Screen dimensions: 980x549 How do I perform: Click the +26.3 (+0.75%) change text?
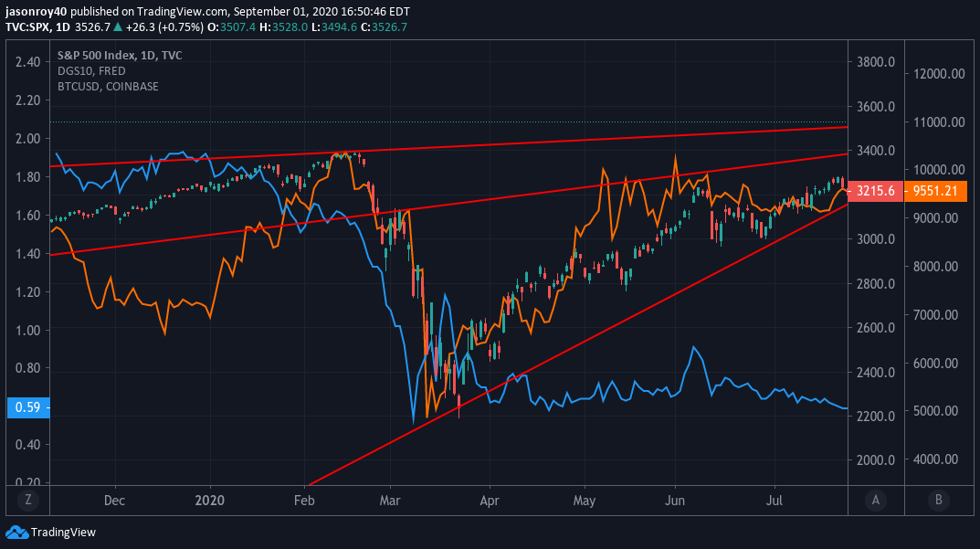click(x=164, y=26)
